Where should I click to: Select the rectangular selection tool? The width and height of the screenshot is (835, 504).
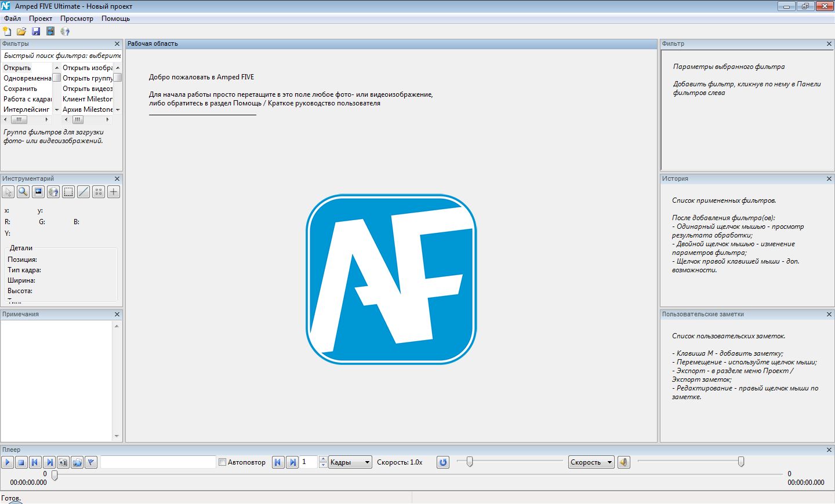(x=68, y=192)
